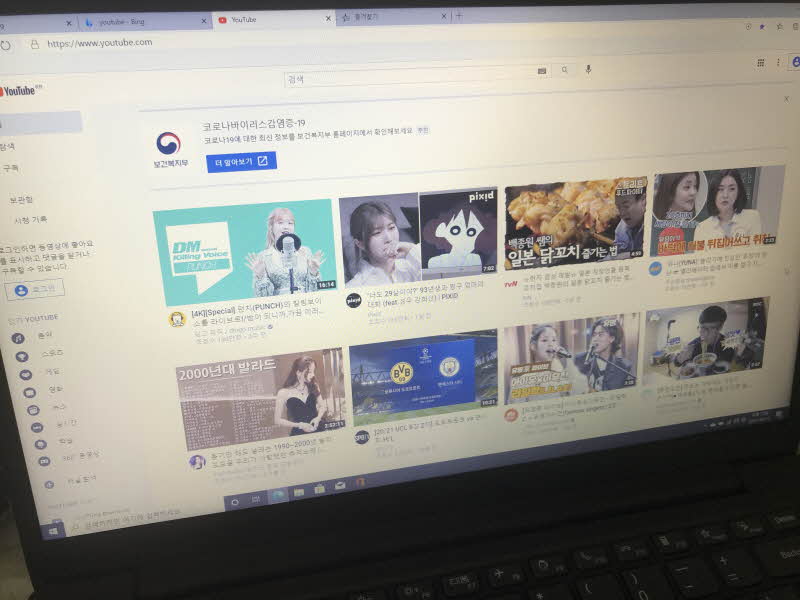Open the three-dot settings menu in YouTube header
Screen dimensions: 800x600
[778, 62]
